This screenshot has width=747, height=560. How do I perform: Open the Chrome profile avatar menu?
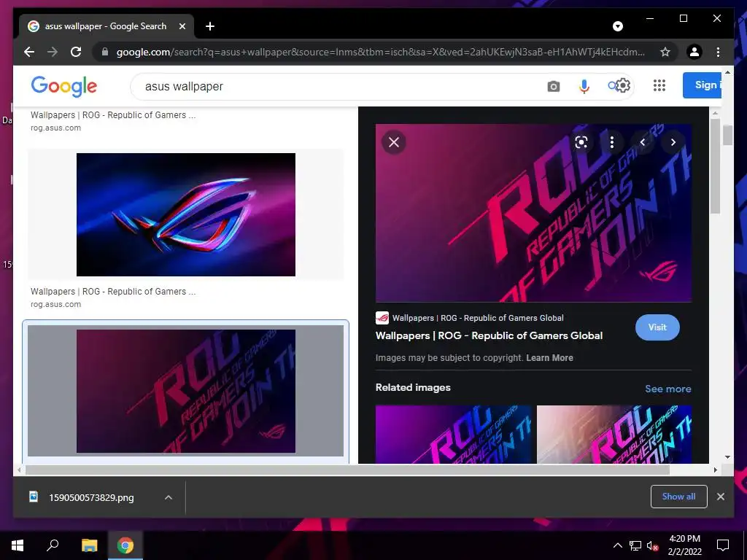(694, 52)
